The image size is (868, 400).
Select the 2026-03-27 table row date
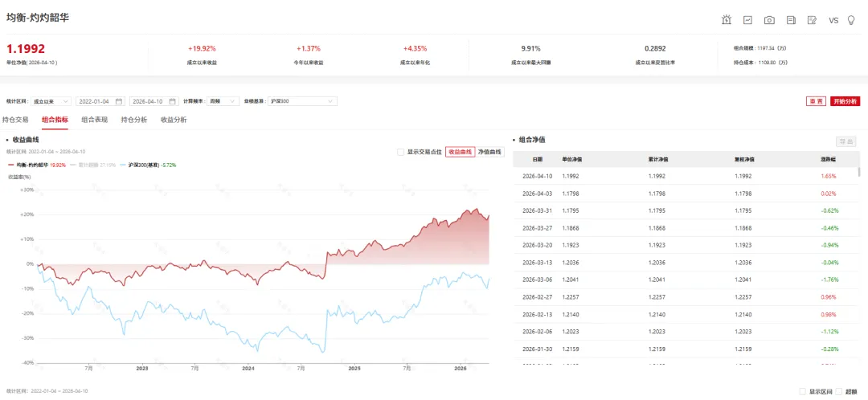pyautogui.click(x=538, y=228)
